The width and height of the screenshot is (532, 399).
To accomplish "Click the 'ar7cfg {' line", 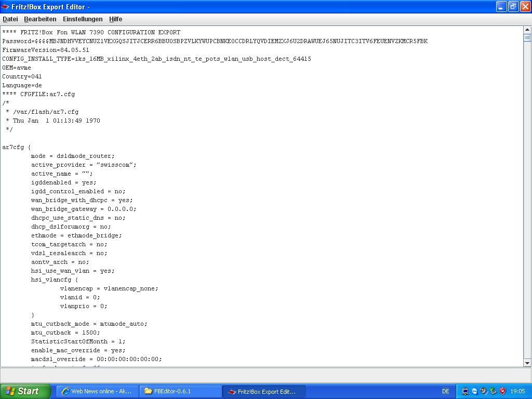I will pos(16,147).
